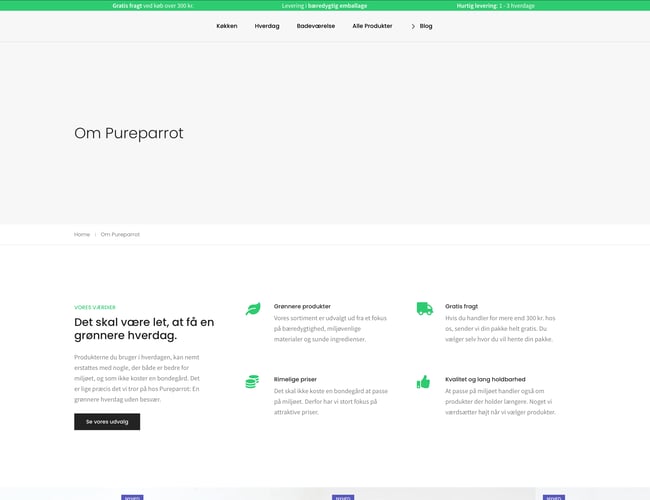Screen dimensions: 650x500
Task: Open the Blog page
Action: (426, 26)
